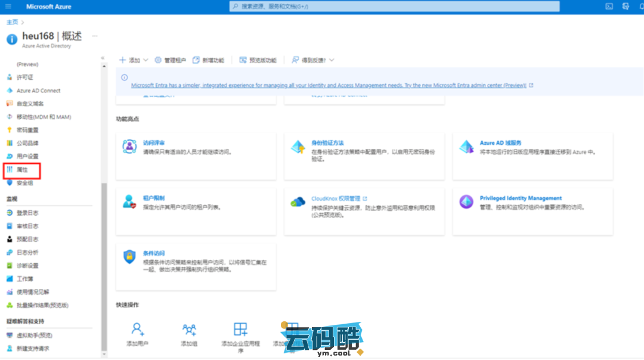
Task: Click the 添加企业应用程序 grid icon
Action: pyautogui.click(x=240, y=329)
